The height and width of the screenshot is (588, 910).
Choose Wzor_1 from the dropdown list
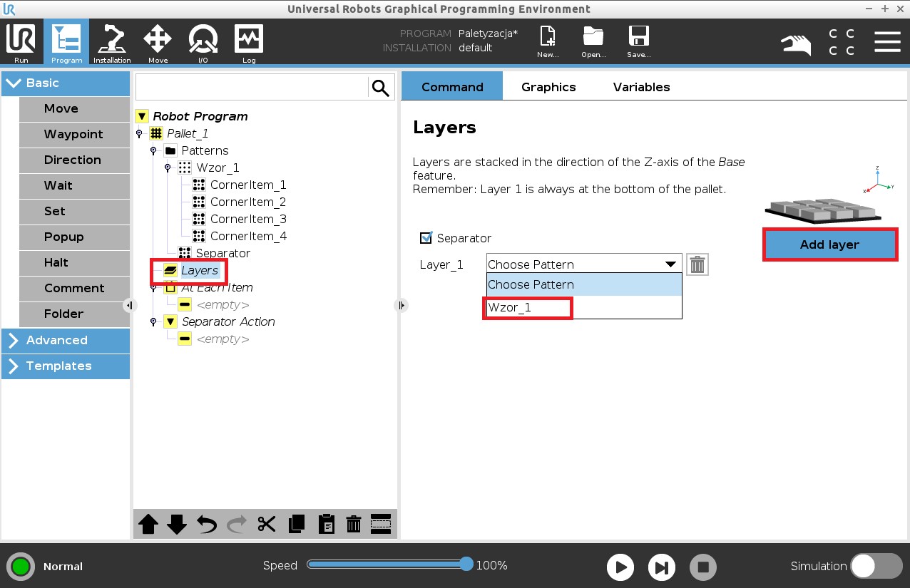(584, 308)
